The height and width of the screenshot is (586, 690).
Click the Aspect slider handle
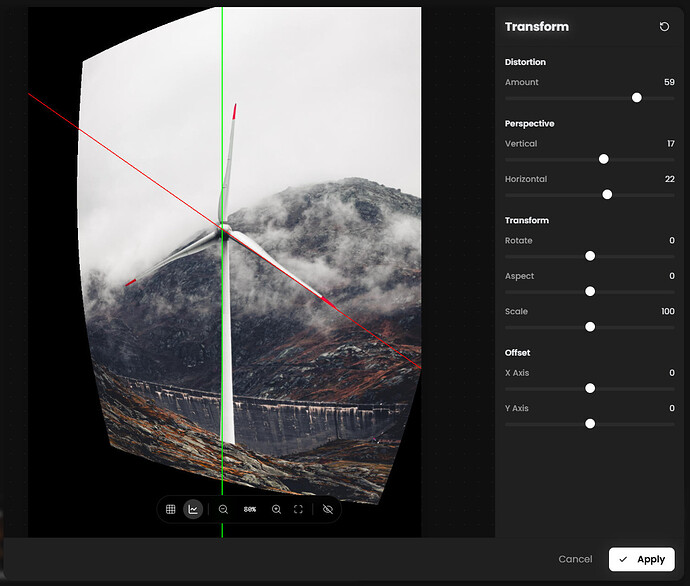pos(590,291)
